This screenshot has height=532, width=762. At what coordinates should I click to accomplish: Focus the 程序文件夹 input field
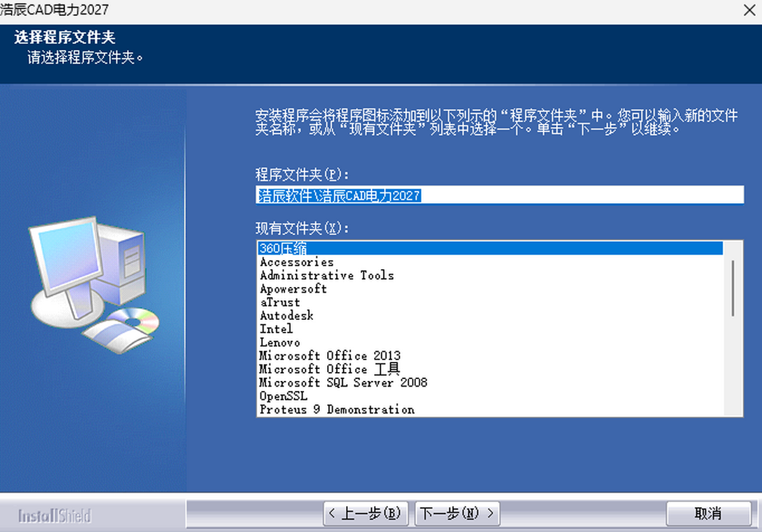pos(499,196)
